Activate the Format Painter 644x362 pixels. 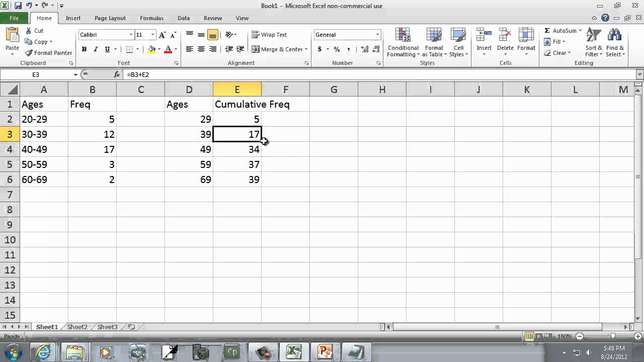[x=49, y=53]
